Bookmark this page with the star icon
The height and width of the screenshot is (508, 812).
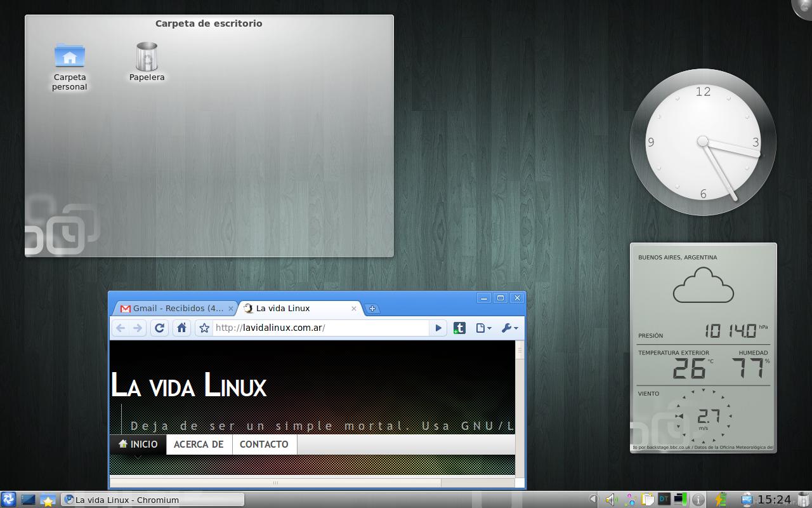(x=204, y=328)
